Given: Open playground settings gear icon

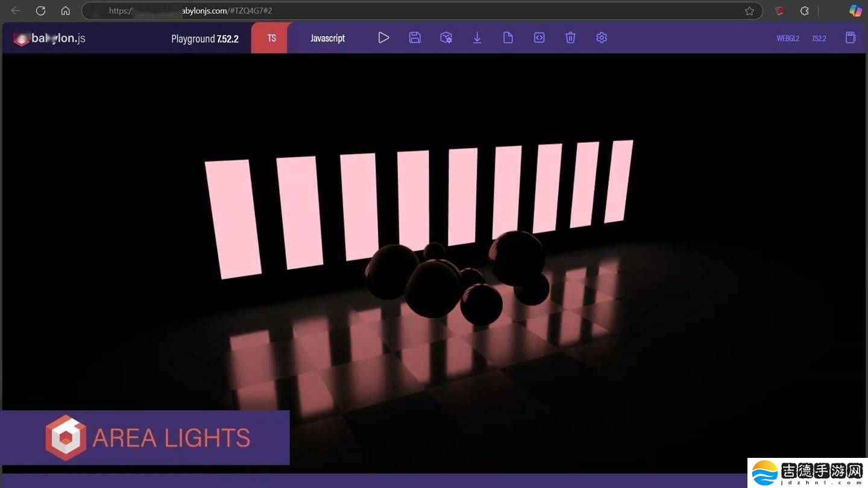Looking at the screenshot, I should [x=602, y=37].
